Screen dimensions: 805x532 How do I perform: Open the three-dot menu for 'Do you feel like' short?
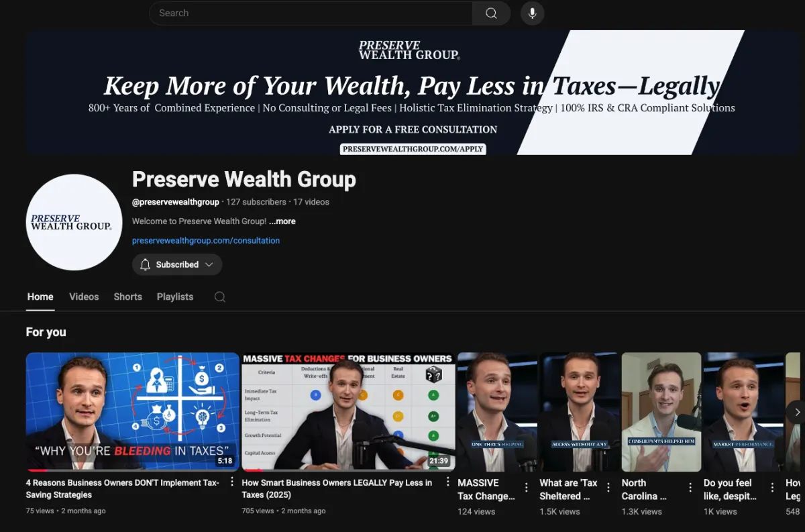click(x=772, y=488)
